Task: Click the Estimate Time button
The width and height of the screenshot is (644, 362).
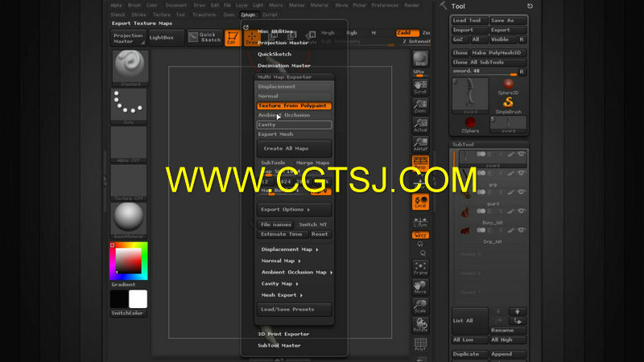Action: (281, 234)
